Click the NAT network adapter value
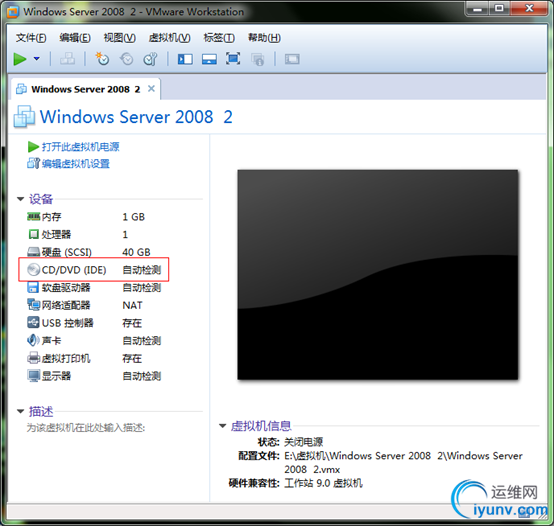Screen dimensions: 554x526 pyautogui.click(x=132, y=305)
